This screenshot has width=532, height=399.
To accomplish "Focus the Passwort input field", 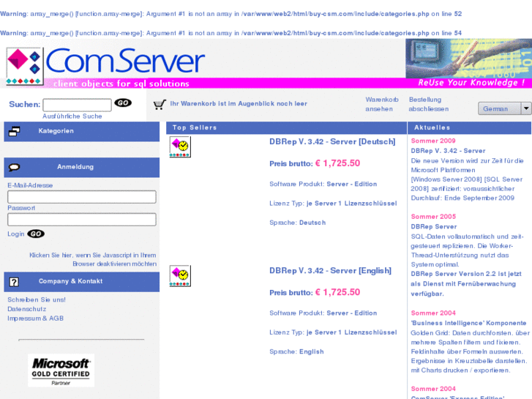I will [82, 220].
